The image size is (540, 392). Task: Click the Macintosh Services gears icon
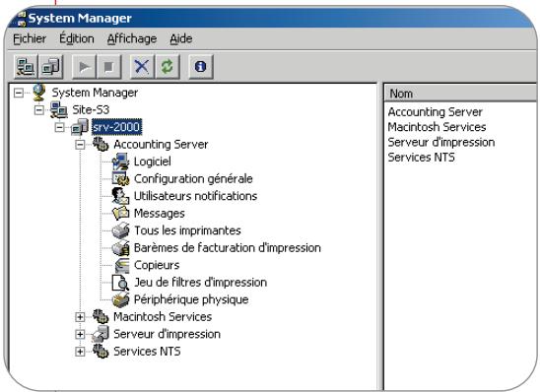coord(101,316)
